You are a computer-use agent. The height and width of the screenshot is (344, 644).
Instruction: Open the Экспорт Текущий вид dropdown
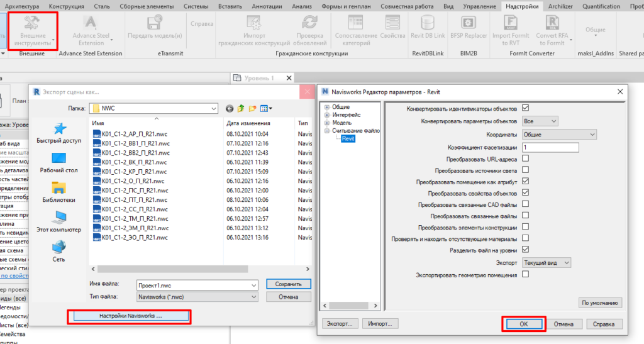tap(547, 262)
